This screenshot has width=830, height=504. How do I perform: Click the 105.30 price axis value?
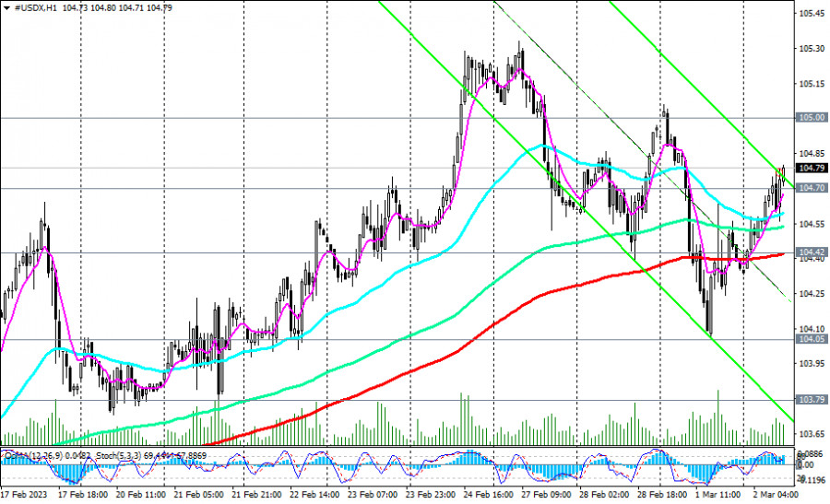coord(810,49)
